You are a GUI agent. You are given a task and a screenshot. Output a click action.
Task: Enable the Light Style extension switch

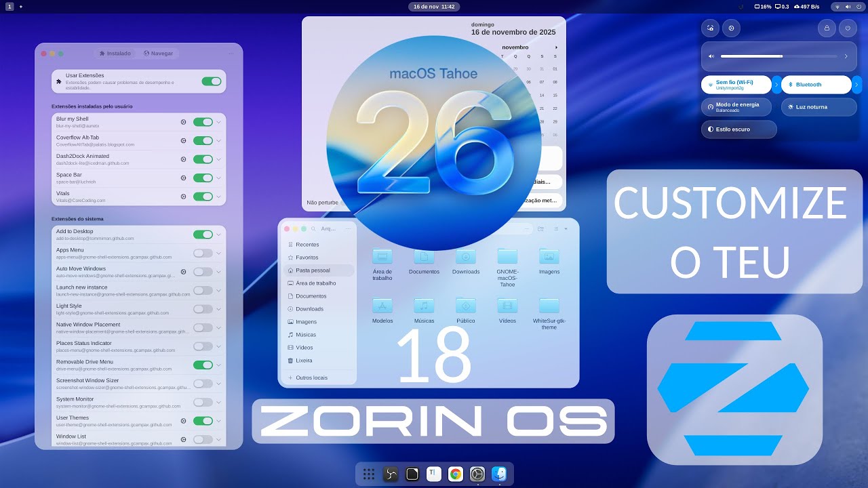click(203, 309)
